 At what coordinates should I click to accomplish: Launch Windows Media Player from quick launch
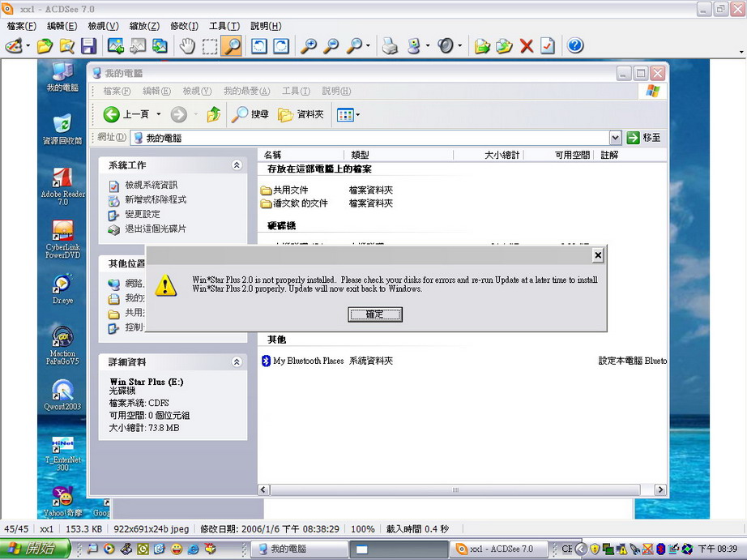(109, 549)
